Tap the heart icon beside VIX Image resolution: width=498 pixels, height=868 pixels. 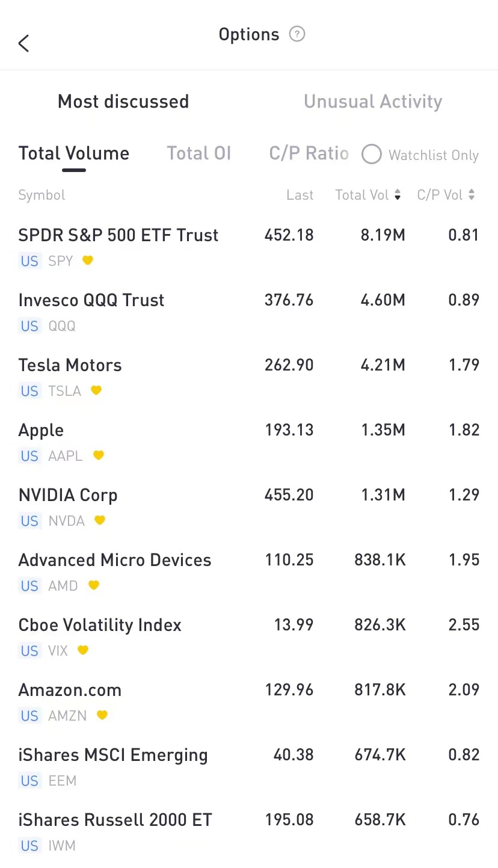click(83, 650)
